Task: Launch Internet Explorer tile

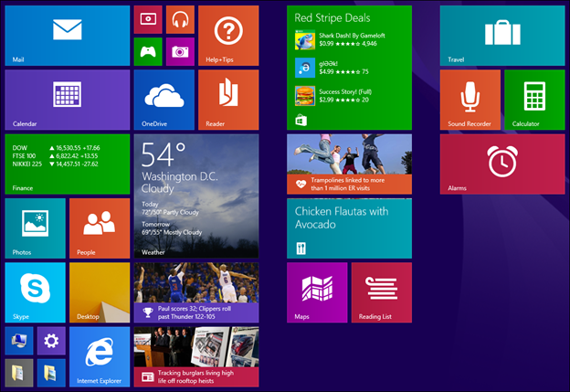Action: pos(100,356)
